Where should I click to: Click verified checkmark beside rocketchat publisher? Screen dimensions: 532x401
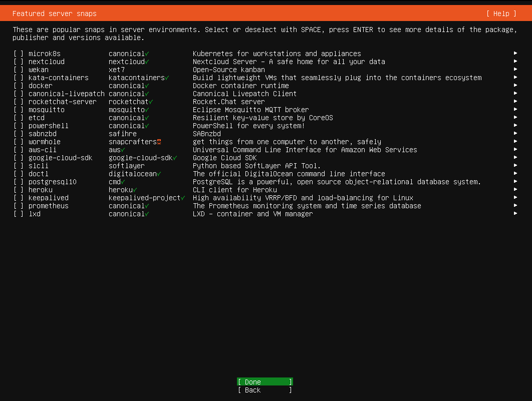[x=151, y=102]
